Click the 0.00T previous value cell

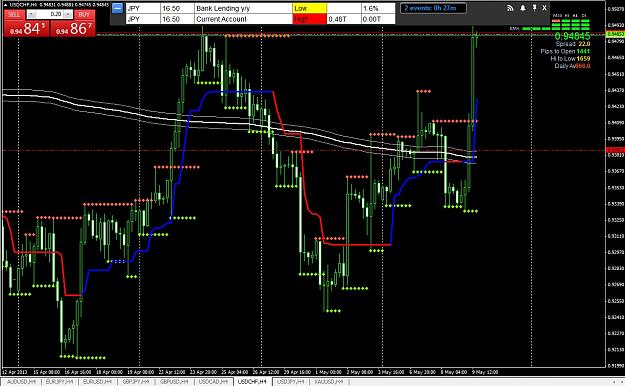378,19
